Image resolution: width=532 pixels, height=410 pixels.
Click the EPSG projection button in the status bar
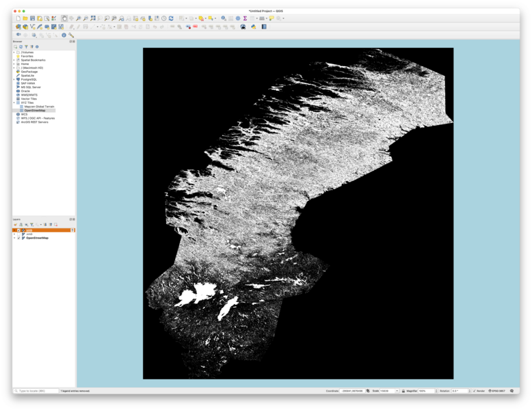[496, 391]
